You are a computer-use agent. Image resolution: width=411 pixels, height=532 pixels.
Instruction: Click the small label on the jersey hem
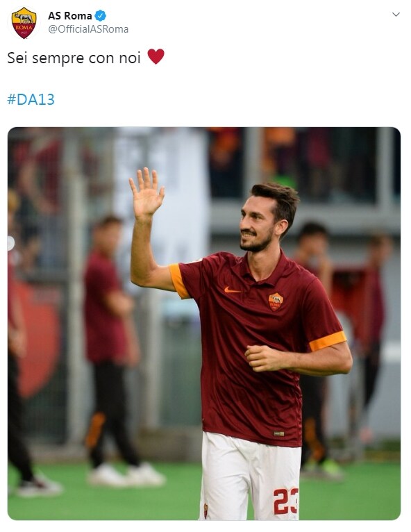(279, 433)
